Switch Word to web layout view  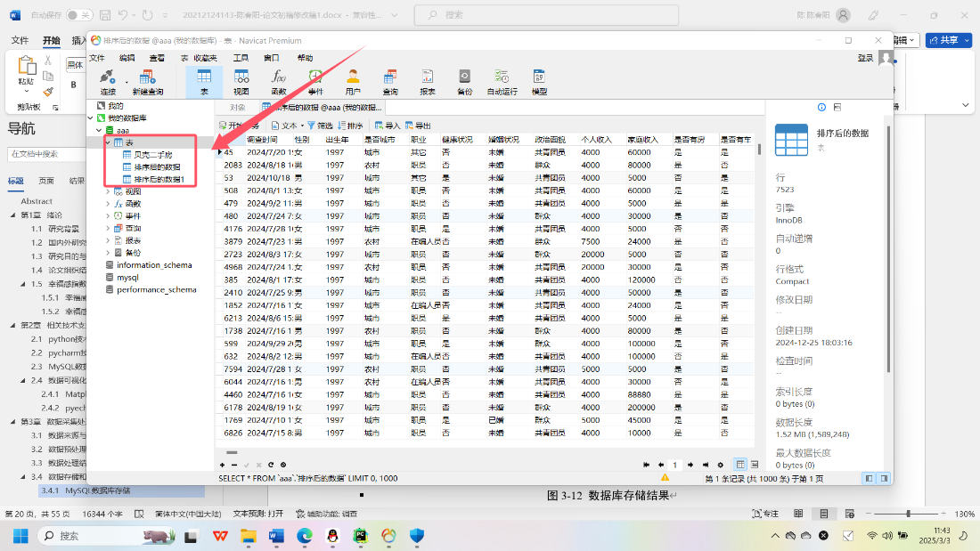[849, 514]
